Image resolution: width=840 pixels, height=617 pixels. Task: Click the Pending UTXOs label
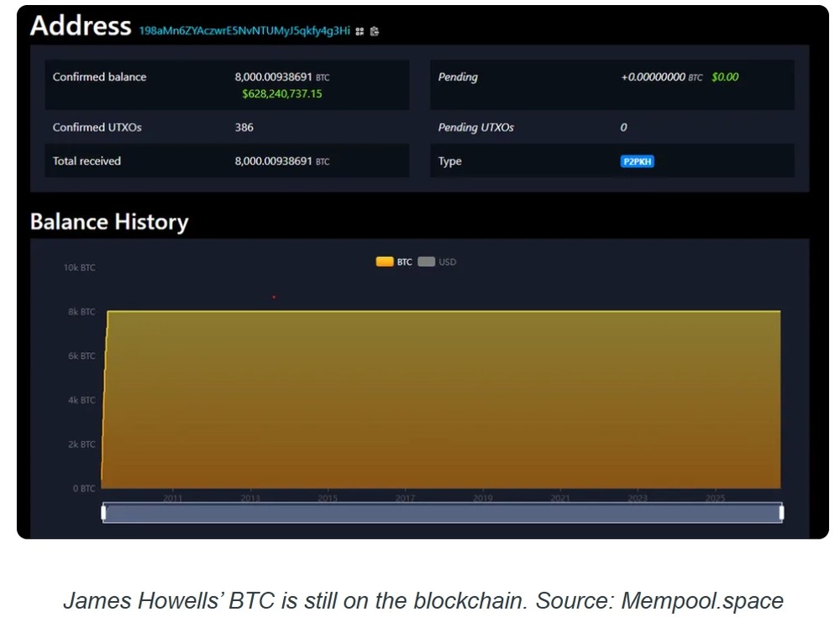click(x=475, y=128)
